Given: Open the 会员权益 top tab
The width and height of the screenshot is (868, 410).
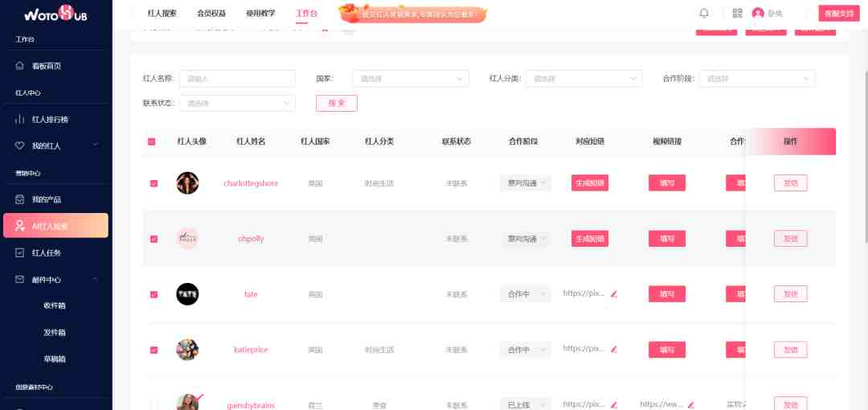Looking at the screenshot, I should coord(211,14).
